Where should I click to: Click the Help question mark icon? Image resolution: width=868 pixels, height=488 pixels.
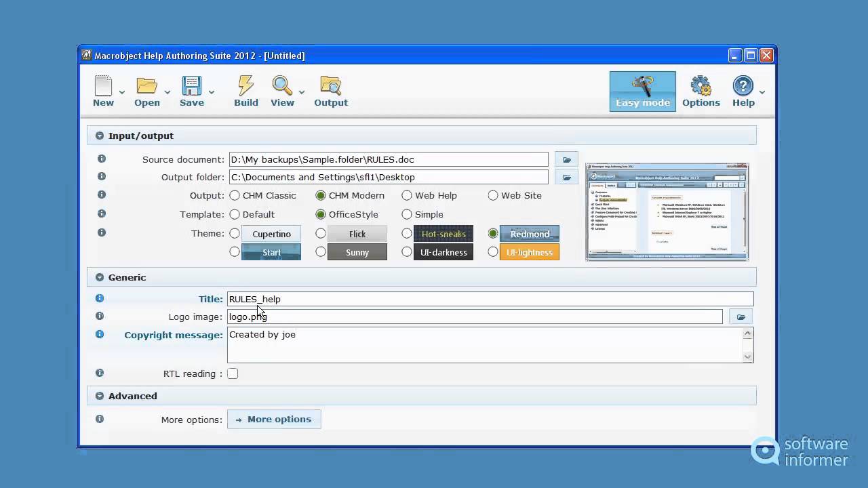(x=743, y=85)
